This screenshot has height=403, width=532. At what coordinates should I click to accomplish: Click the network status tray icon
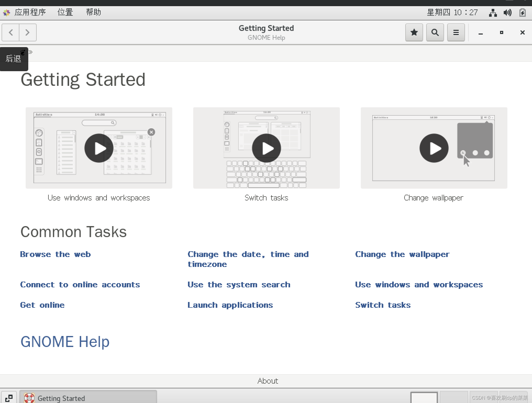click(x=493, y=13)
